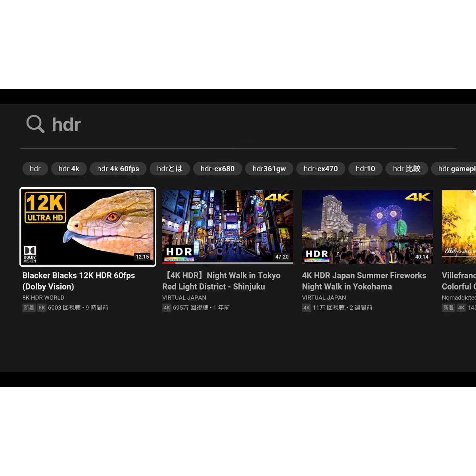Tap the "hdr-cx680" suggestion chip
Screen dimensions: 476x476
[217, 169]
